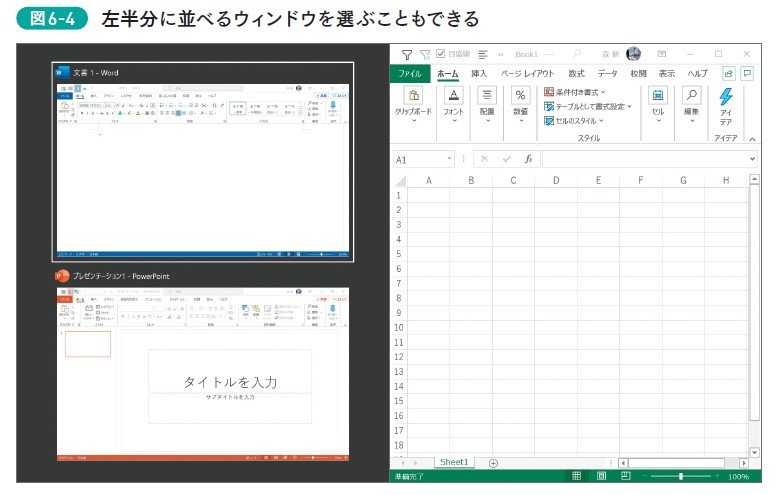Collapse the ribbon with the caret arrow
Viewport: 778px width, 495px height.
752,139
